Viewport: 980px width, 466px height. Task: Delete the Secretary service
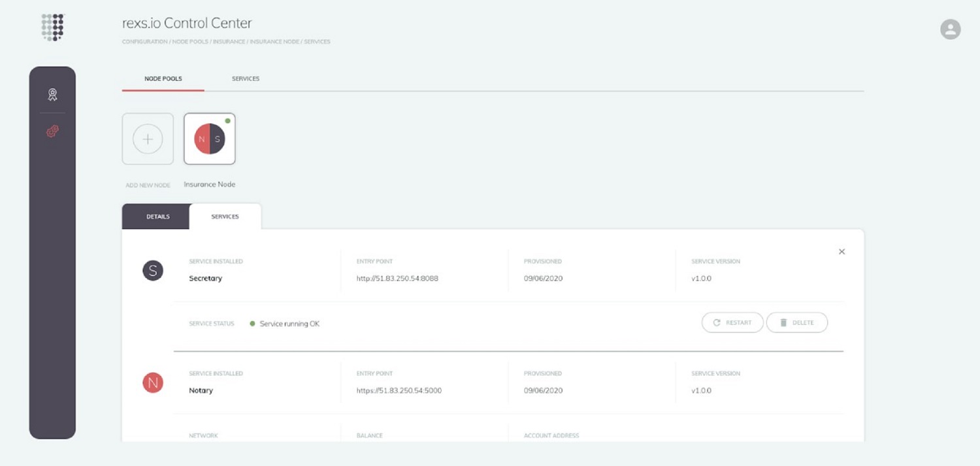pos(796,322)
